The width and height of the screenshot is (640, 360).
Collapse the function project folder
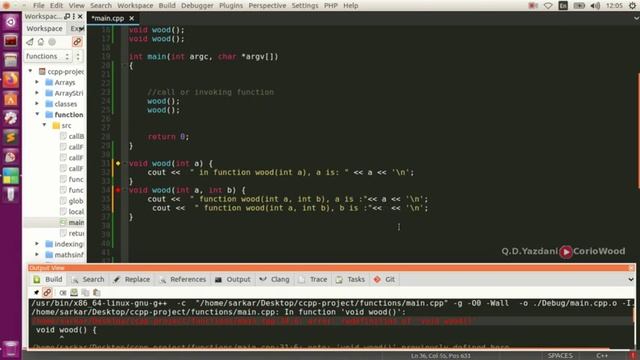click(37, 114)
